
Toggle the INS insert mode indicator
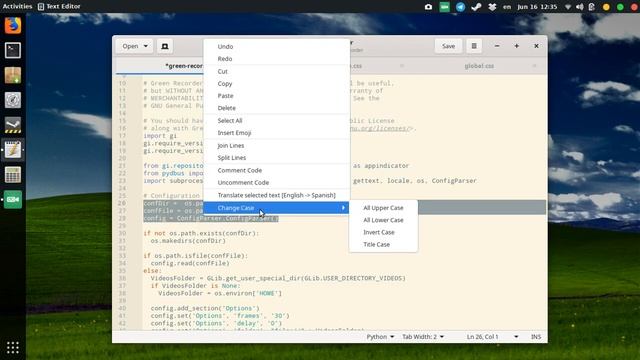pyautogui.click(x=536, y=337)
